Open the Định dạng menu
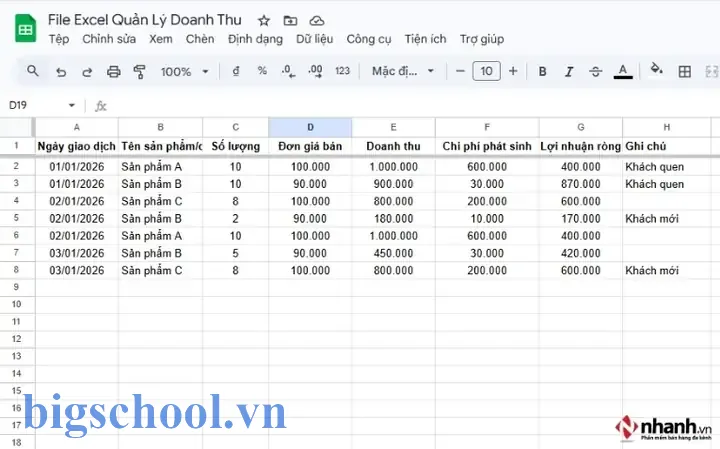Image resolution: width=720 pixels, height=449 pixels. (x=255, y=39)
